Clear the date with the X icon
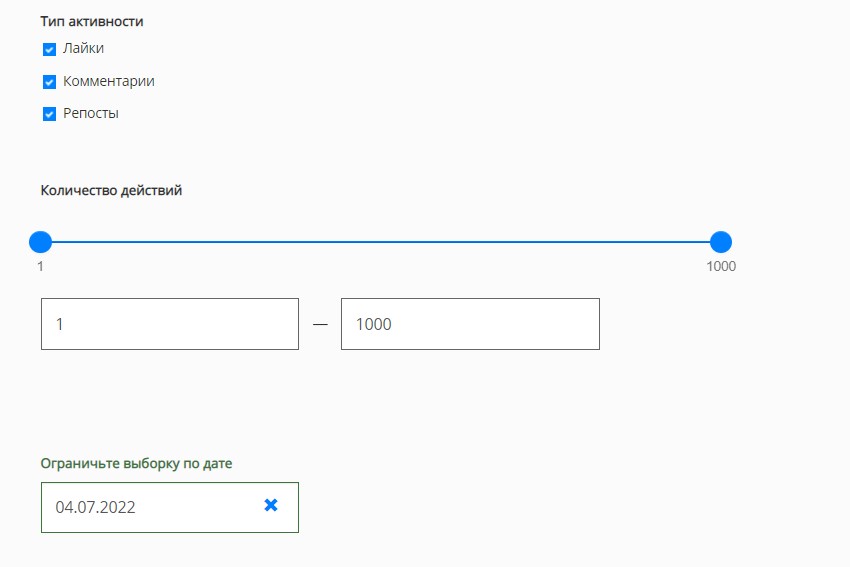The image size is (850, 567). (270, 506)
